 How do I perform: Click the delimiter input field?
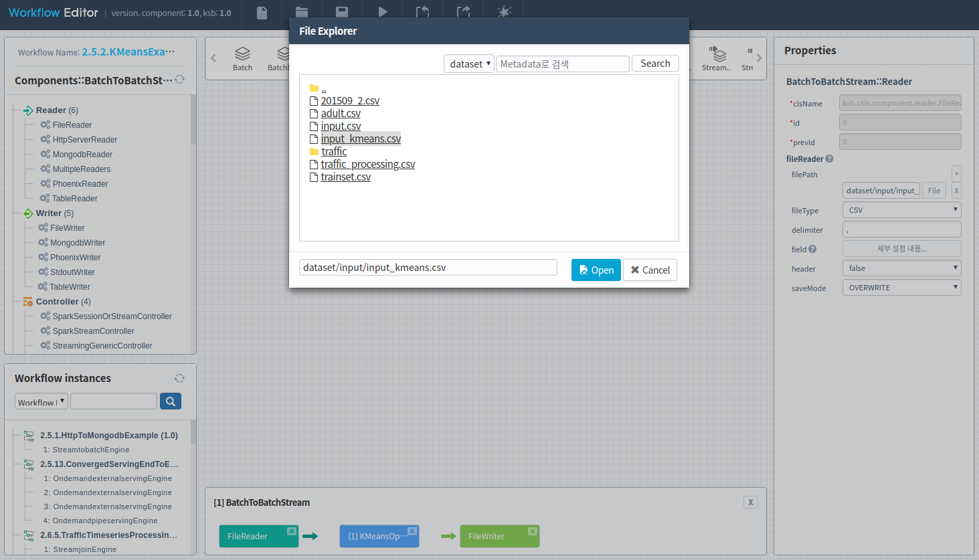[901, 229]
